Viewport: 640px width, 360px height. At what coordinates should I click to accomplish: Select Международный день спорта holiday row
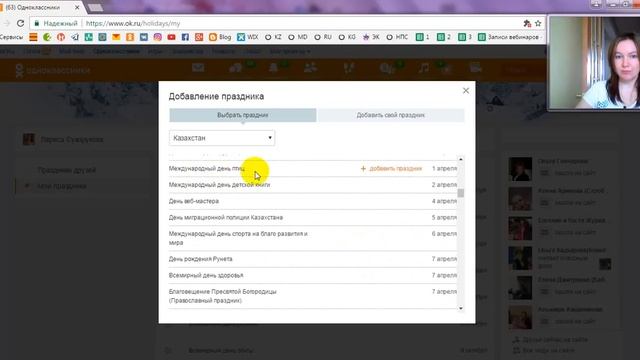tap(313, 238)
